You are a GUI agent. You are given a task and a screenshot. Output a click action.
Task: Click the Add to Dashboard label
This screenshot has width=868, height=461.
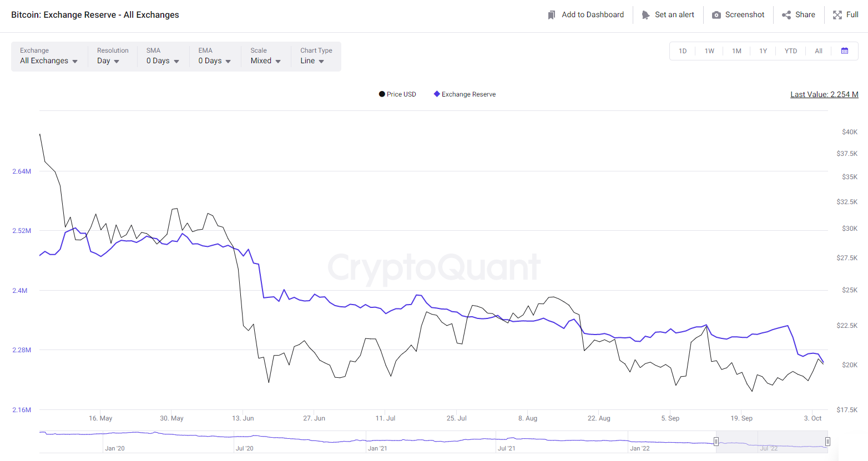pos(593,15)
